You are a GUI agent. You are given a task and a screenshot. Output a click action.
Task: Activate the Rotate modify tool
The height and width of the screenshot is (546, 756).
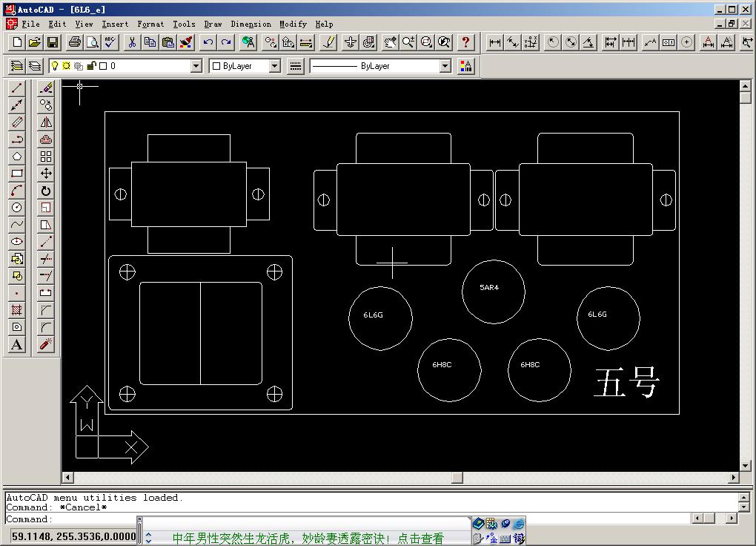46,191
